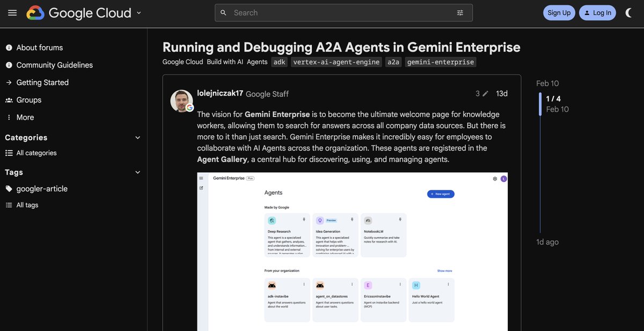This screenshot has width=644, height=331.
Task: Click settings gear in embedded screenshot
Action: [x=495, y=179]
